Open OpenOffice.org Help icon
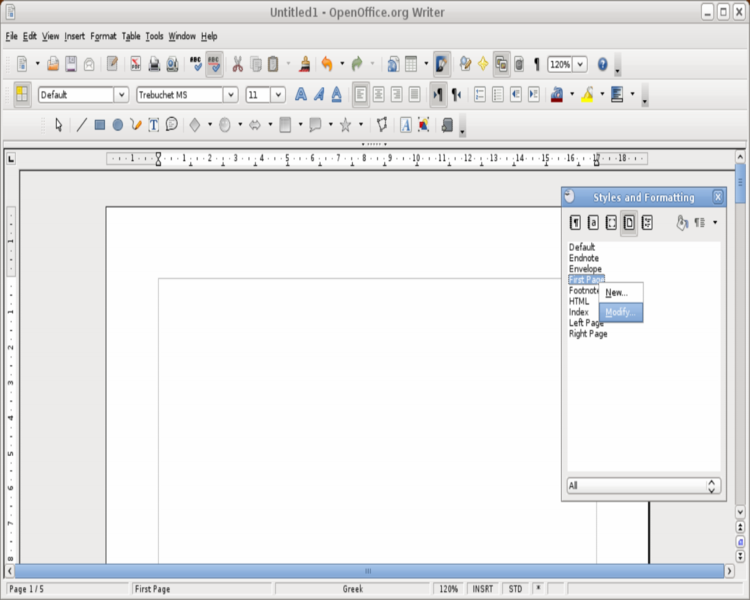 [603, 64]
